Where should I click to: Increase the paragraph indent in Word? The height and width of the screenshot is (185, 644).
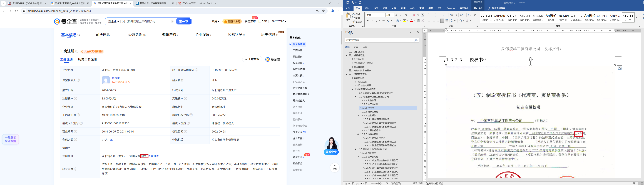pyautogui.click(x=456, y=15)
